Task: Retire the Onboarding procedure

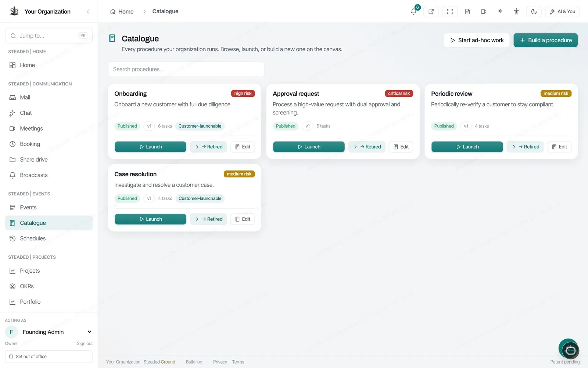Action: click(x=209, y=147)
